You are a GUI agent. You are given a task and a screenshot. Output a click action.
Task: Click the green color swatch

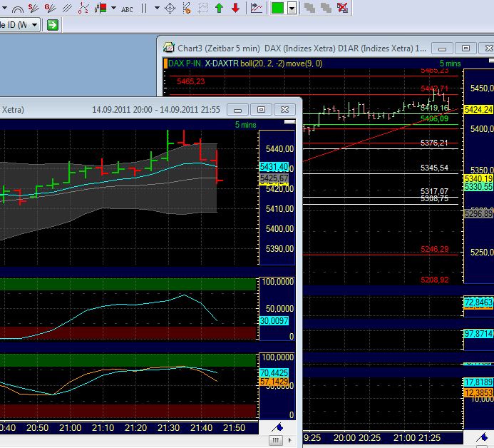click(x=277, y=8)
